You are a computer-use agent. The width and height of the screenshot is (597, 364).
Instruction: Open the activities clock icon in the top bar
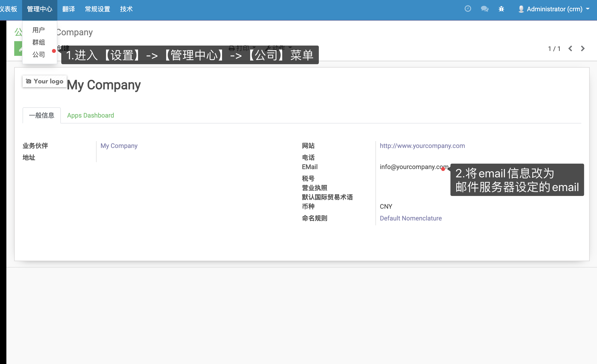[468, 9]
